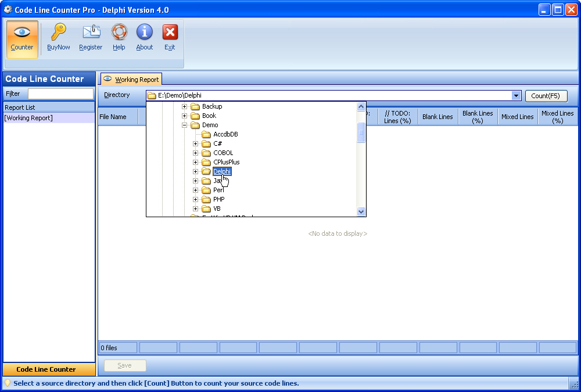Image resolution: width=581 pixels, height=392 pixels.
Task: Click the Counter eye icon in toolbar
Action: 22,34
